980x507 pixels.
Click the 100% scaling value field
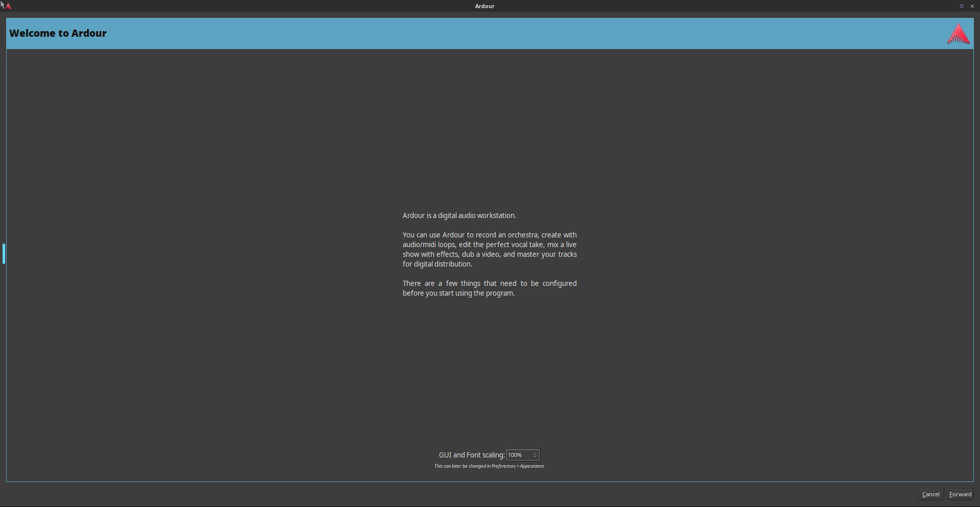click(x=518, y=455)
